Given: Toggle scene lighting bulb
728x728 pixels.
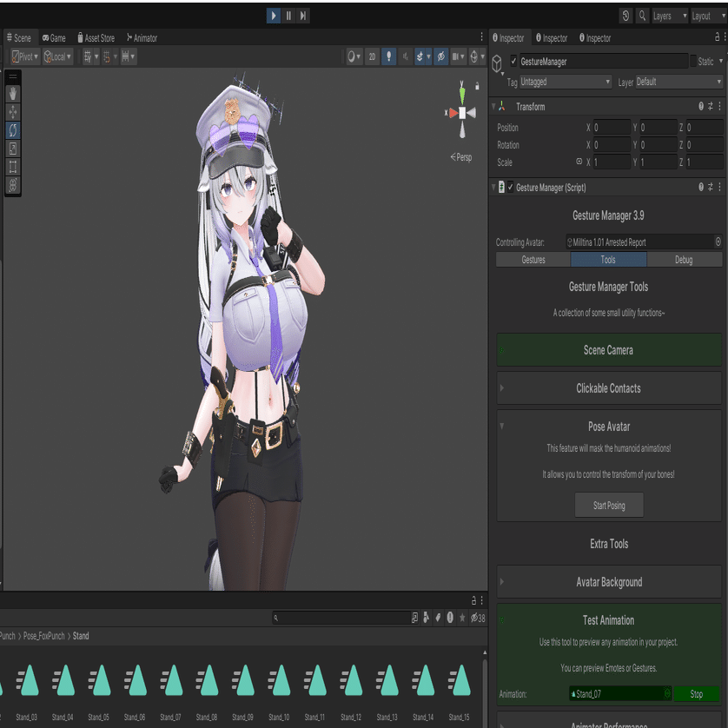Looking at the screenshot, I should click(x=388, y=56).
